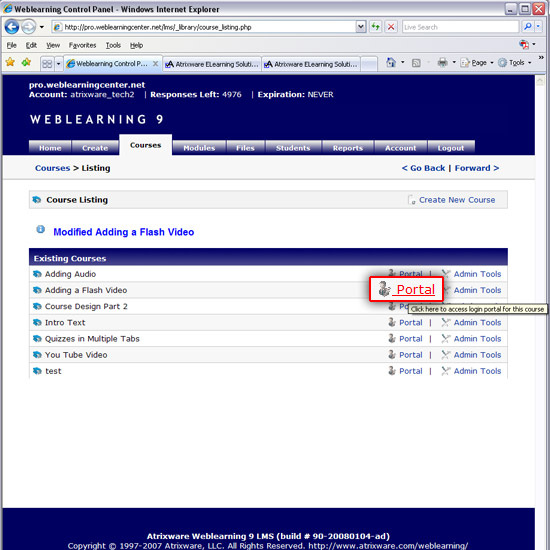The image size is (550, 550).
Task: Click the Courses breadcrumb link
Action: [x=53, y=168]
